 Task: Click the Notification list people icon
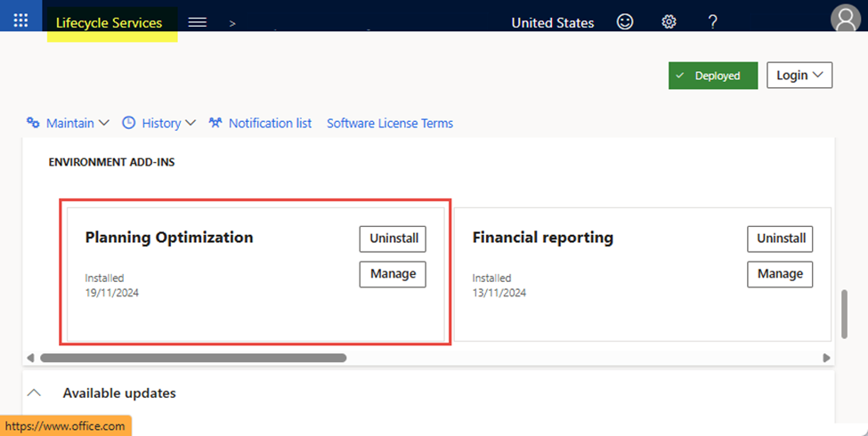(x=215, y=123)
